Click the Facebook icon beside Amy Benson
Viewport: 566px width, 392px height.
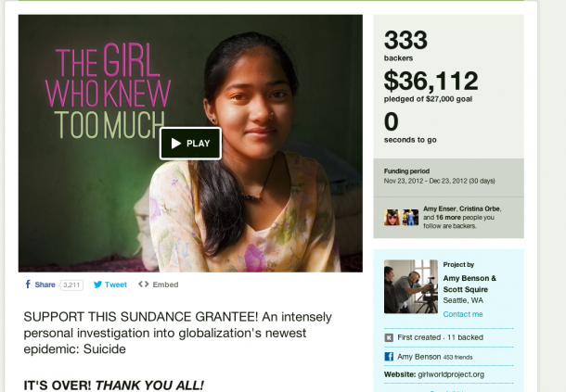coord(389,357)
